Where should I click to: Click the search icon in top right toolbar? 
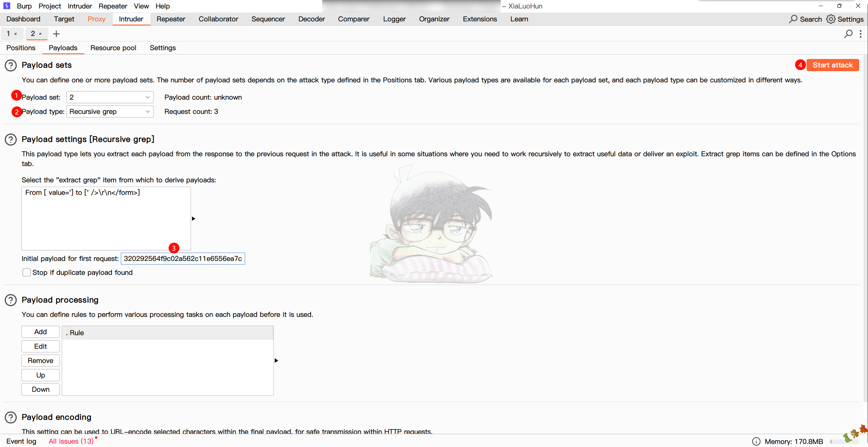793,19
